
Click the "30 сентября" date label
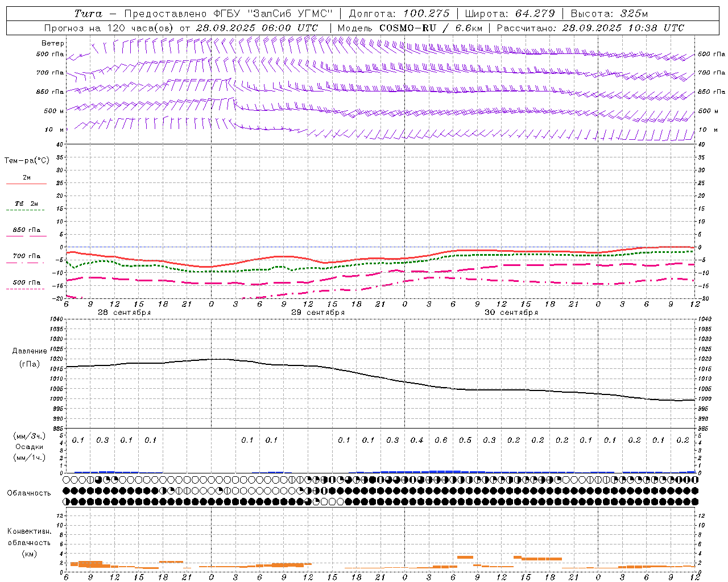(x=511, y=313)
